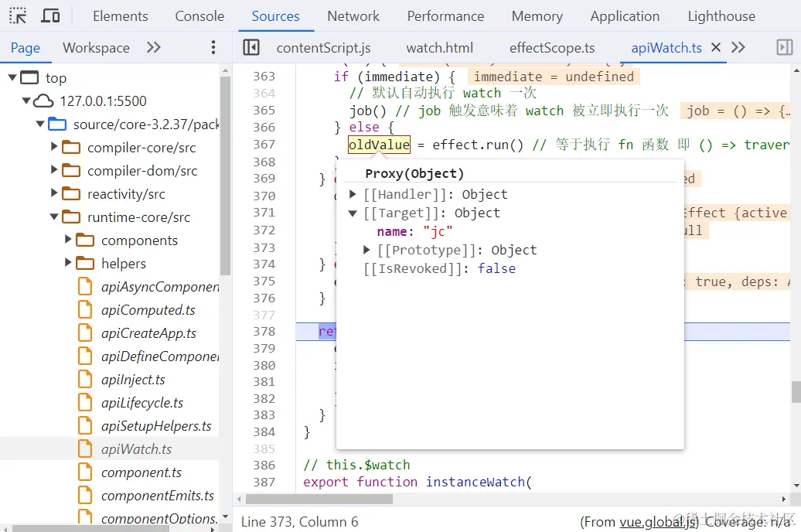This screenshot has width=801, height=532.
Task: Click the compiler-core/src folder icon
Action: pos(71,147)
